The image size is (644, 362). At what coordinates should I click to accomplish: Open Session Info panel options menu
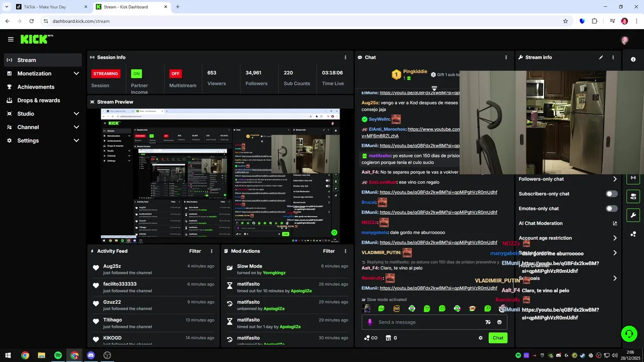point(345,57)
